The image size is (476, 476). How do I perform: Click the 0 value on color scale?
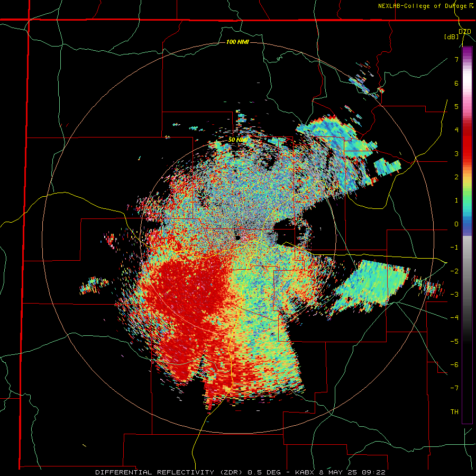(456, 224)
